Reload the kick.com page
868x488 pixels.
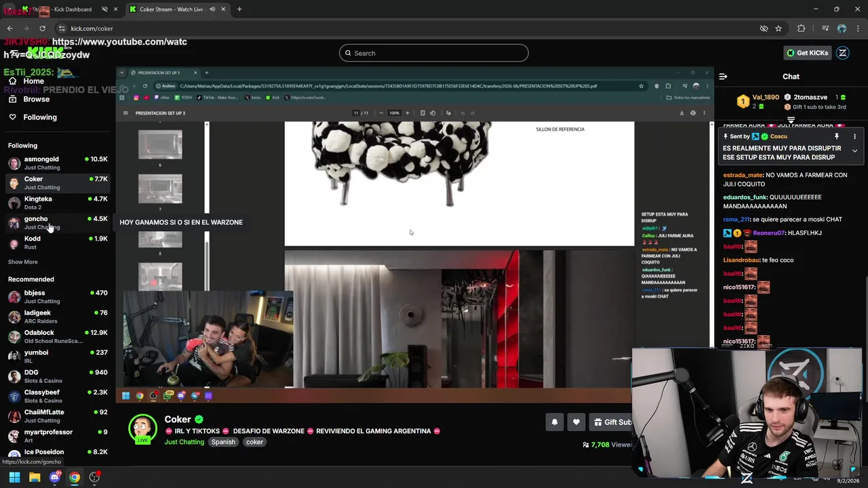tap(42, 28)
